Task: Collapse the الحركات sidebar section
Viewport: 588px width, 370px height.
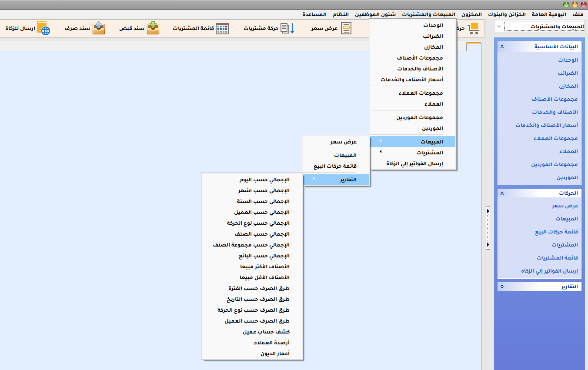Action: coord(502,193)
